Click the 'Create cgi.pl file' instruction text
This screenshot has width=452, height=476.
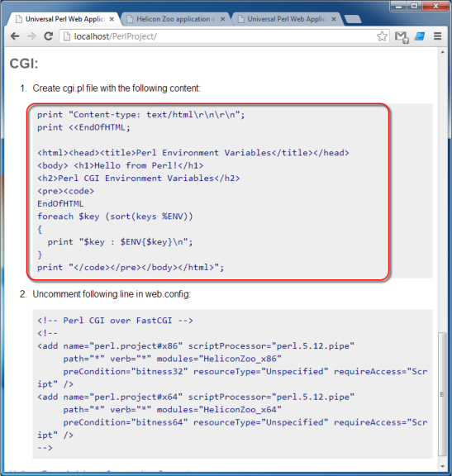[117, 88]
